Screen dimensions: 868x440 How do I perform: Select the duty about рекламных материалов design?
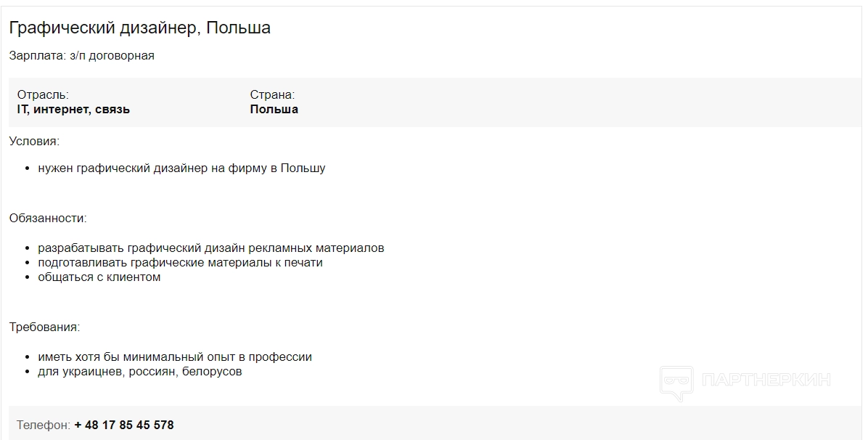211,248
